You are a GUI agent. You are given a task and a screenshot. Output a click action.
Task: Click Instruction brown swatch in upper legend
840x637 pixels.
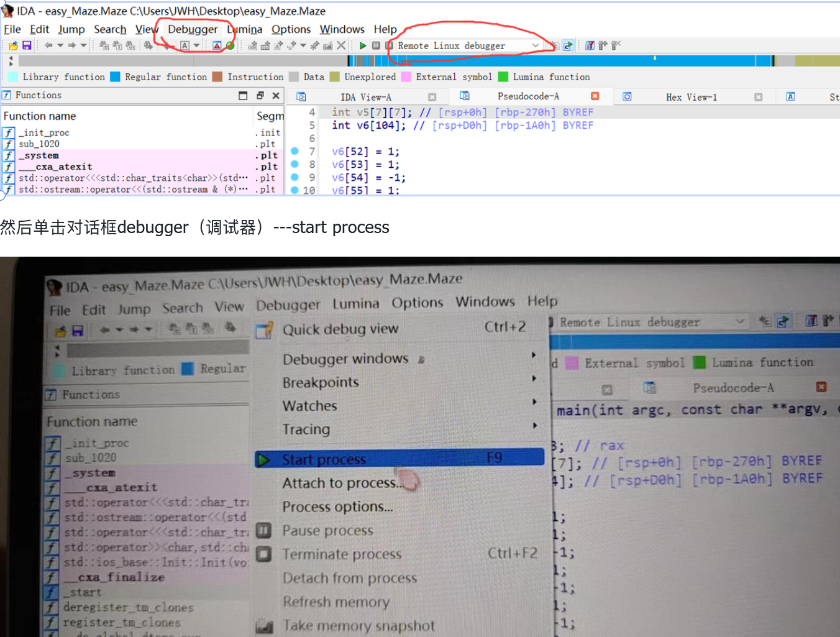pos(217,76)
